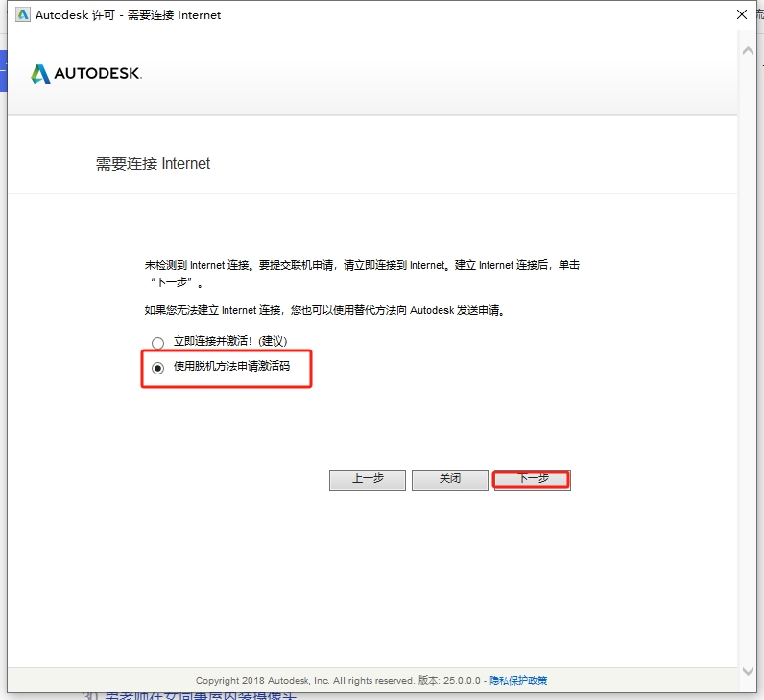Click the AUTODESK logo in header
Image resolution: width=764 pixels, height=700 pixels.
(x=86, y=74)
